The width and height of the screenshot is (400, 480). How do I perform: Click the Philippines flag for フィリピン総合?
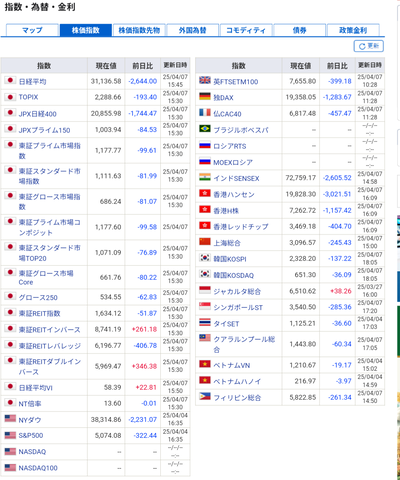tap(205, 396)
